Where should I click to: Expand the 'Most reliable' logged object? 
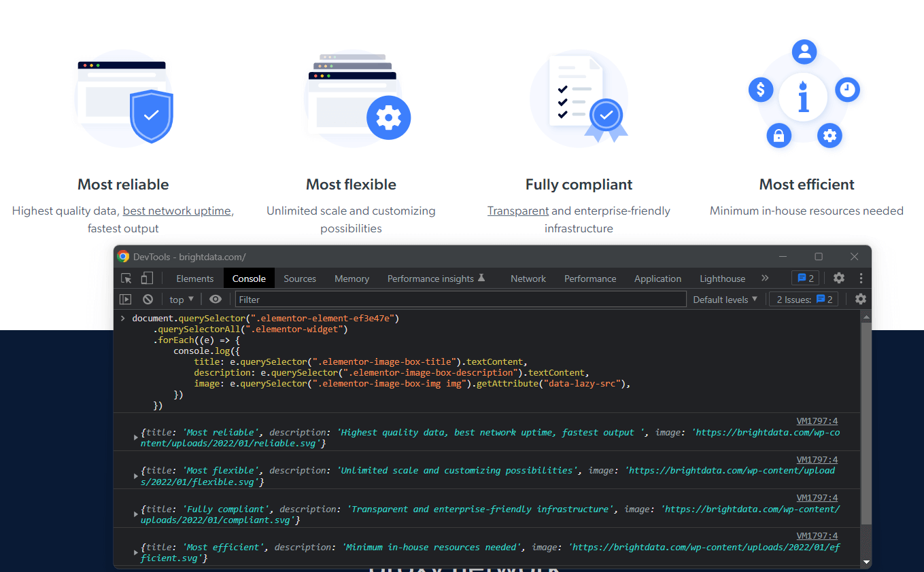pos(135,437)
